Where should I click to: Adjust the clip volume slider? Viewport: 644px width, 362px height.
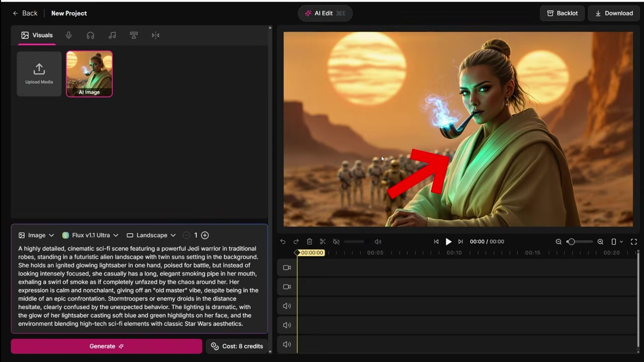pyautogui.click(x=354, y=242)
